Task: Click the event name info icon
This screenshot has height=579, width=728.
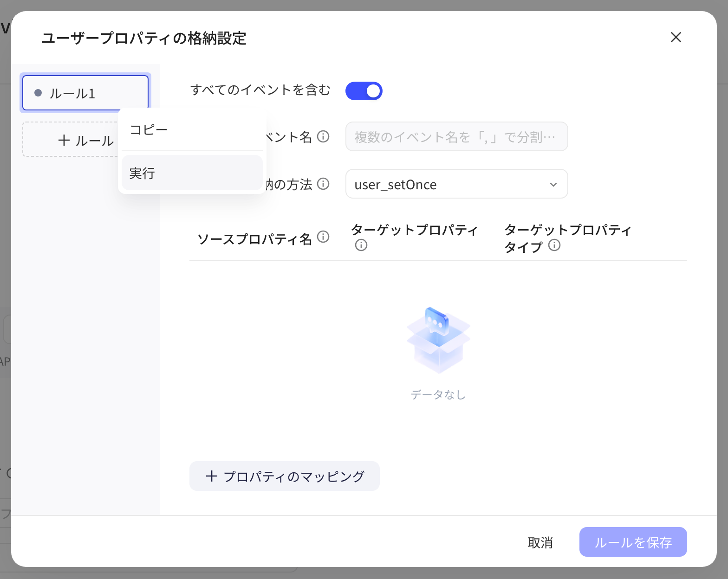Action: pyautogui.click(x=323, y=136)
